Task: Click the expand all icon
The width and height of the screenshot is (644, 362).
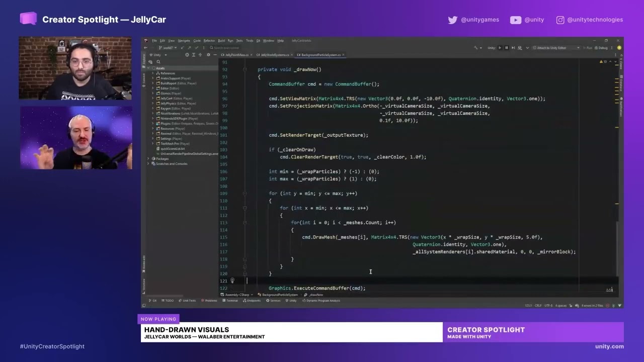Action: tap(193, 55)
